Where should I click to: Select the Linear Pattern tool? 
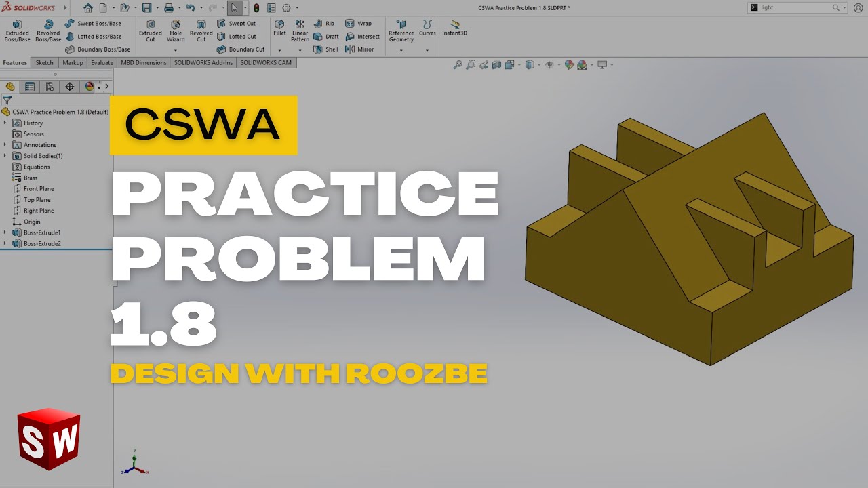300,31
